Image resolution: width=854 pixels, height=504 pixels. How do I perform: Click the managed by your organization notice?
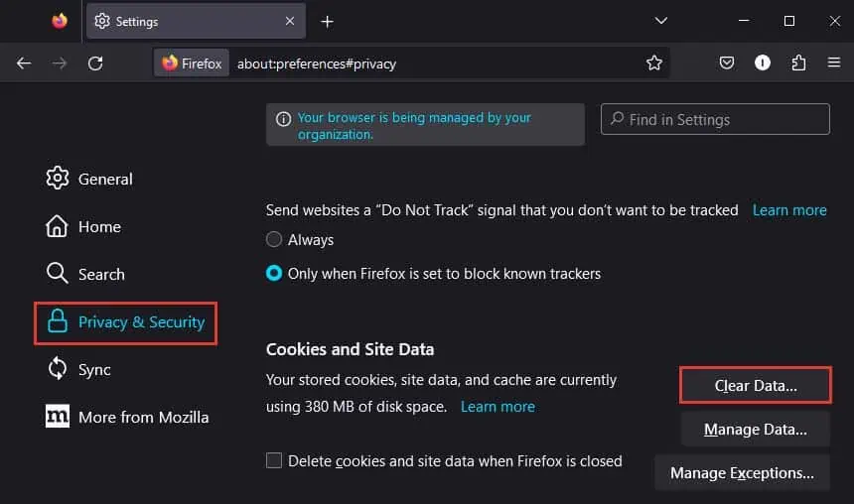pos(425,125)
